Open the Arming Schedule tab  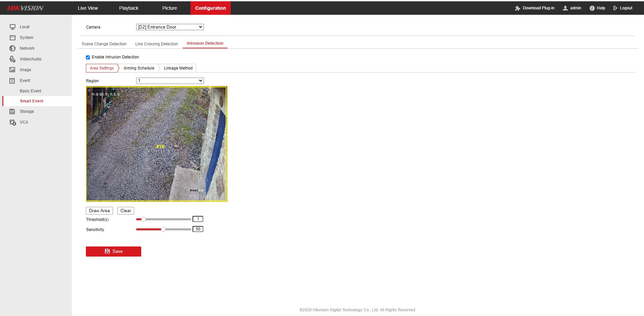pyautogui.click(x=139, y=68)
